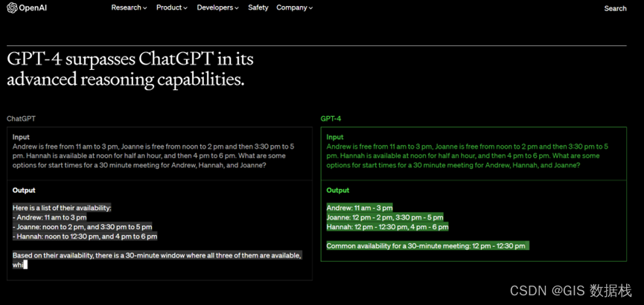Screen dimensions: 644x305
Task: Click the Output heading in ChatGPT panel
Action: click(x=24, y=190)
